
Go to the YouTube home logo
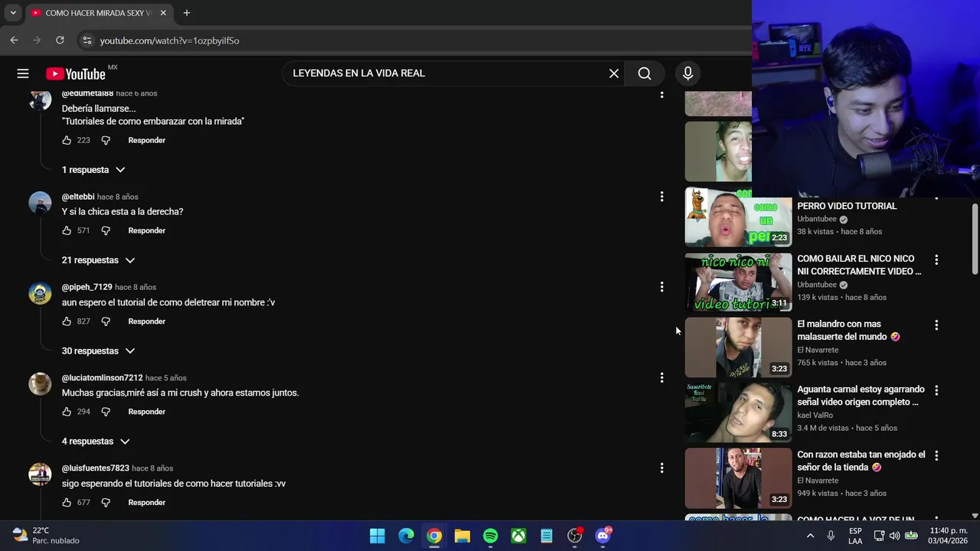pos(76,73)
